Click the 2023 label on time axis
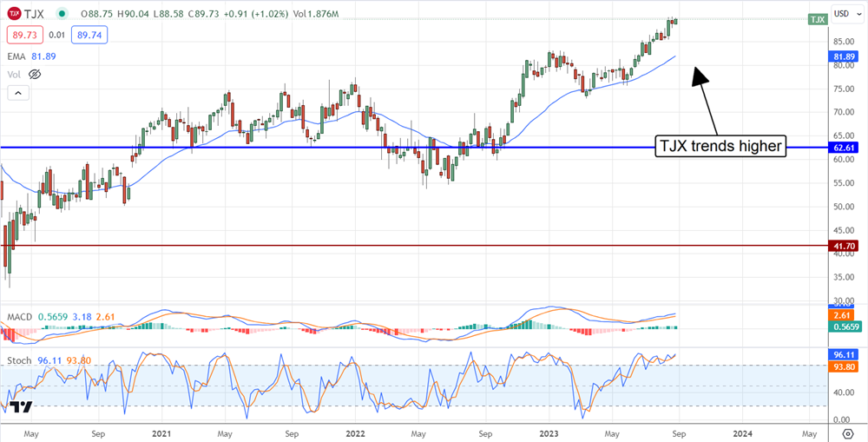 tap(549, 433)
